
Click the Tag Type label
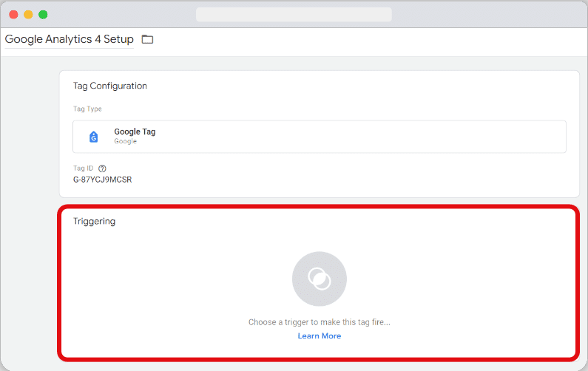tap(87, 109)
